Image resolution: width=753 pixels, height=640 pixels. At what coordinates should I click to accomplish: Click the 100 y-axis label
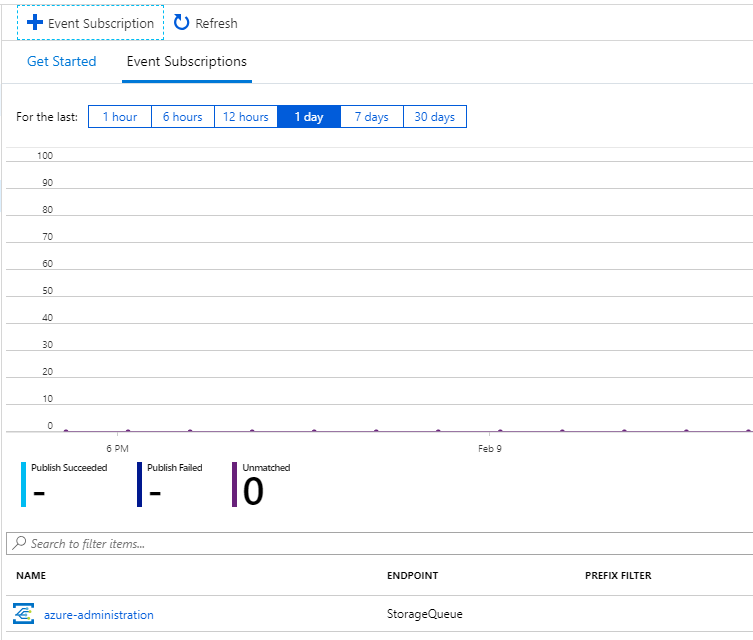[45, 156]
